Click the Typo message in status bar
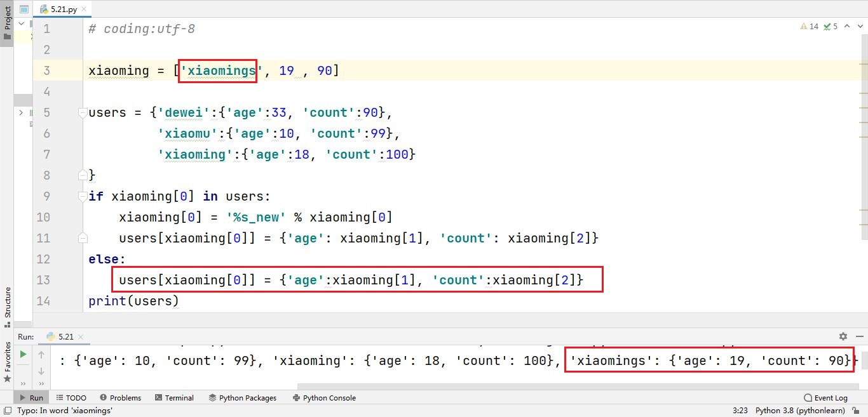Viewport: 868px width, 417px height. point(65,411)
